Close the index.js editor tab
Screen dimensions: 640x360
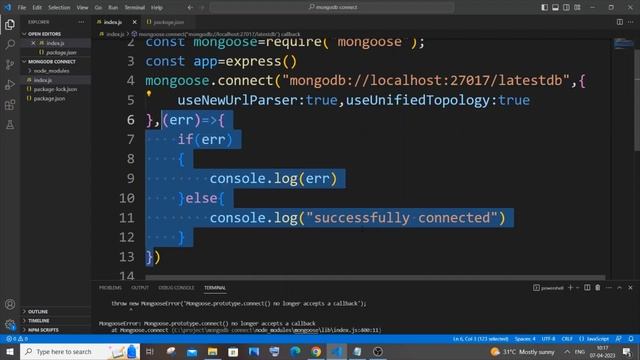tap(134, 22)
